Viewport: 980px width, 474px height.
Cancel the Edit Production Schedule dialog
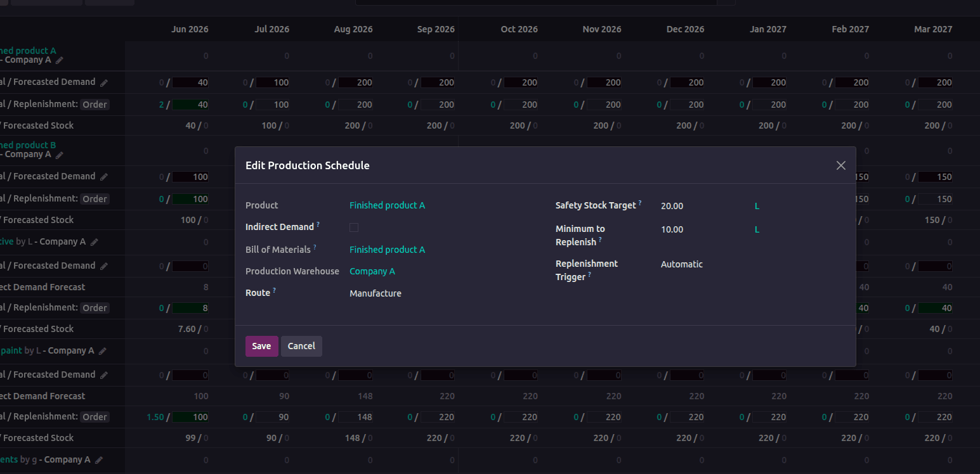(x=301, y=346)
